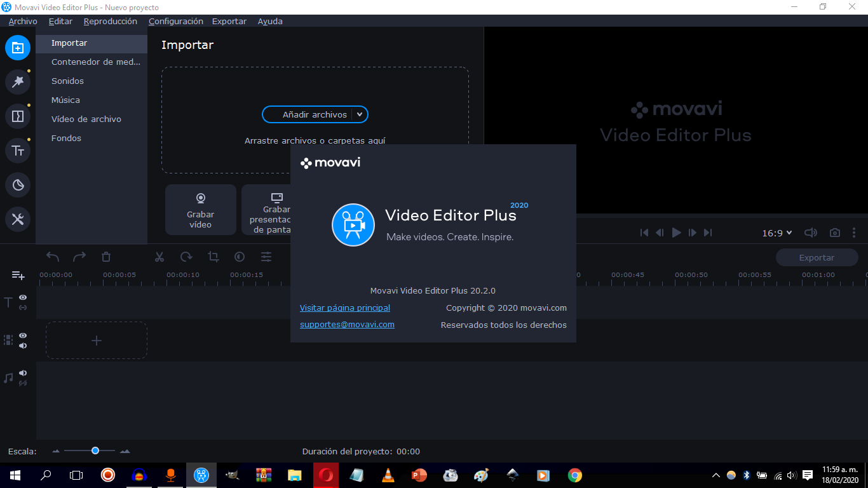
Task: Click the Grabar vídeo webcam button
Action: pos(201,210)
